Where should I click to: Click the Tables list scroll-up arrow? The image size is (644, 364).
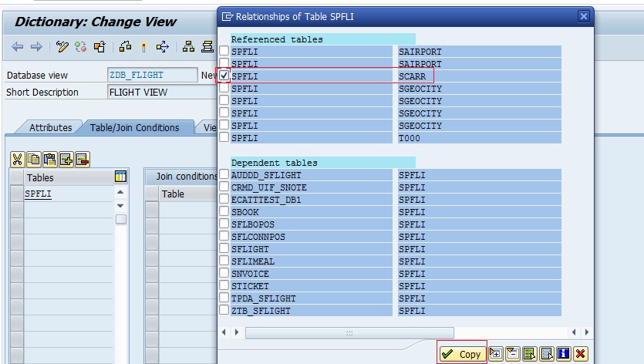click(x=120, y=193)
